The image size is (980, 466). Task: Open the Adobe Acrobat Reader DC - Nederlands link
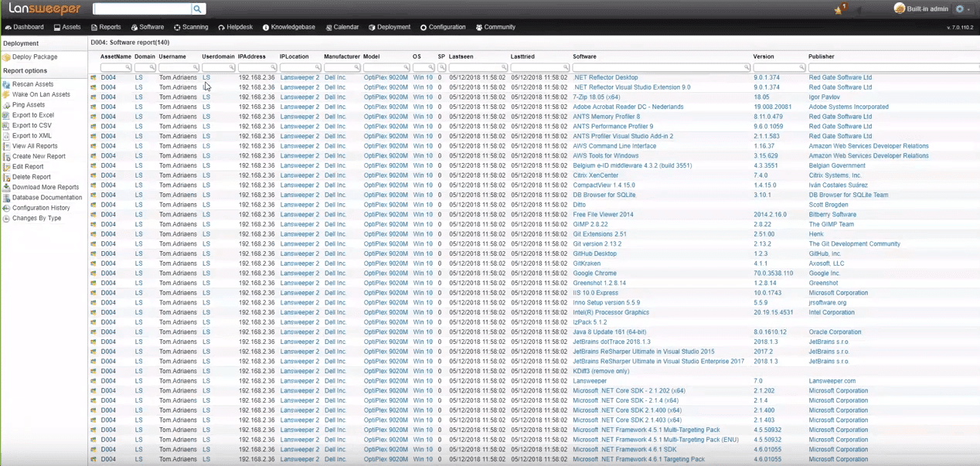coord(628,107)
